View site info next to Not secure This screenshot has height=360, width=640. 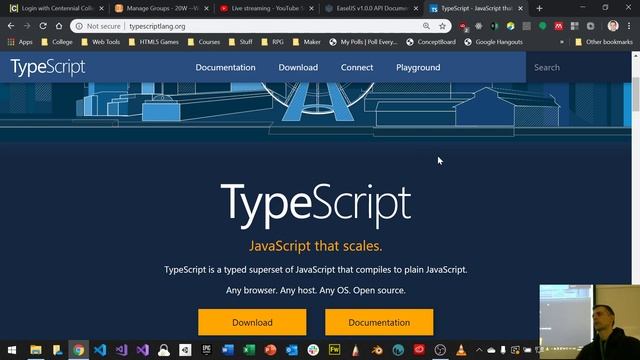pos(79,26)
